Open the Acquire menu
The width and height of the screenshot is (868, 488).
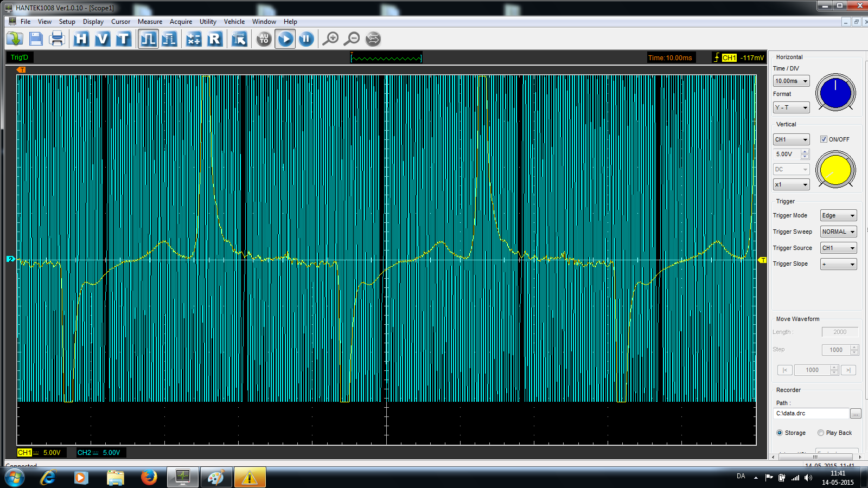coord(181,22)
